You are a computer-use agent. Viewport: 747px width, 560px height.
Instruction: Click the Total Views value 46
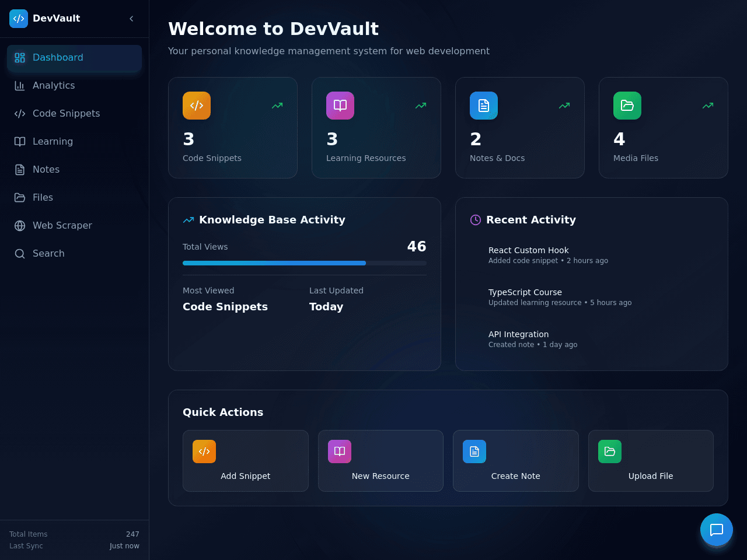click(x=417, y=247)
